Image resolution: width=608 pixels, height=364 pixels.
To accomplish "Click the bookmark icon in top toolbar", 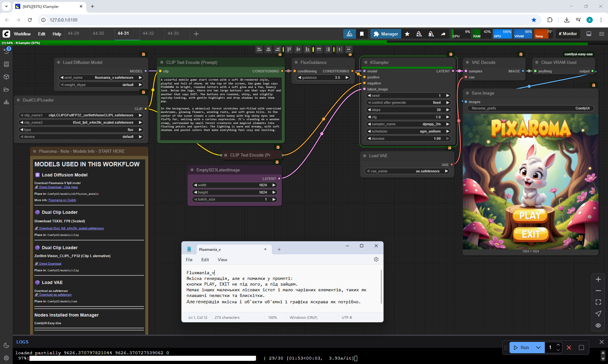I will (x=362, y=34).
